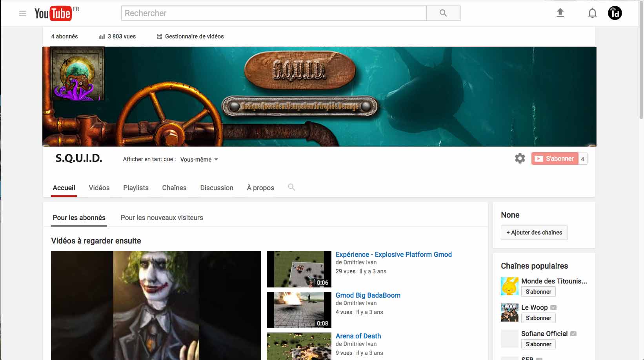Click the red S'abonner button

pyautogui.click(x=555, y=159)
